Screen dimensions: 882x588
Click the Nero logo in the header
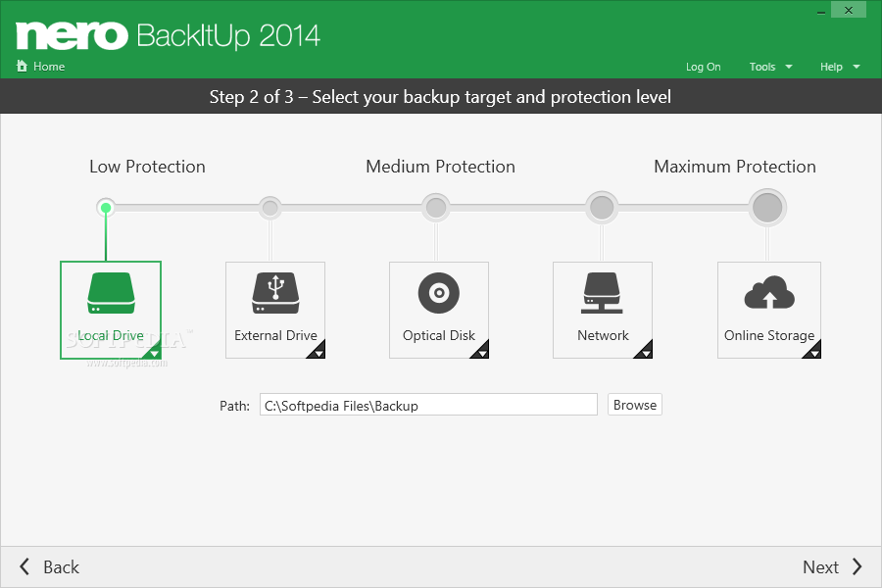72,36
